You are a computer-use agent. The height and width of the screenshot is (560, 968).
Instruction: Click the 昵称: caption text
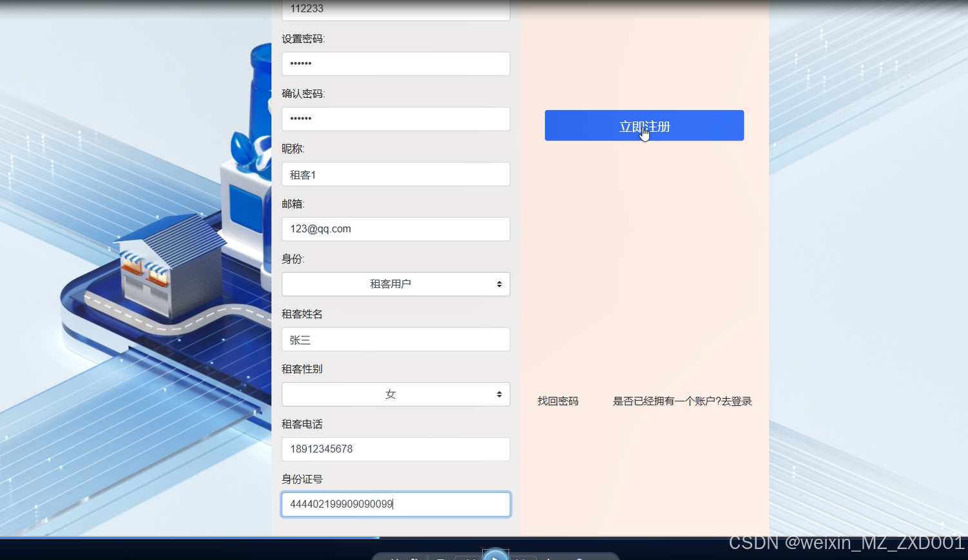point(293,149)
